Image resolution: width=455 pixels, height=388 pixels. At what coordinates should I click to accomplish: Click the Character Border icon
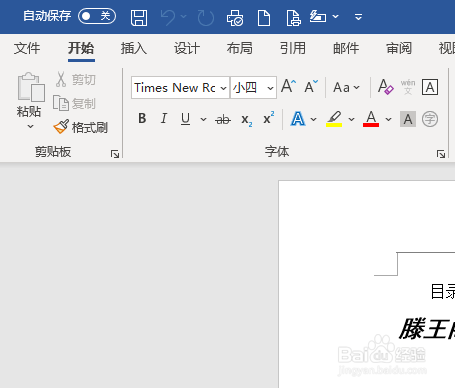point(430,87)
